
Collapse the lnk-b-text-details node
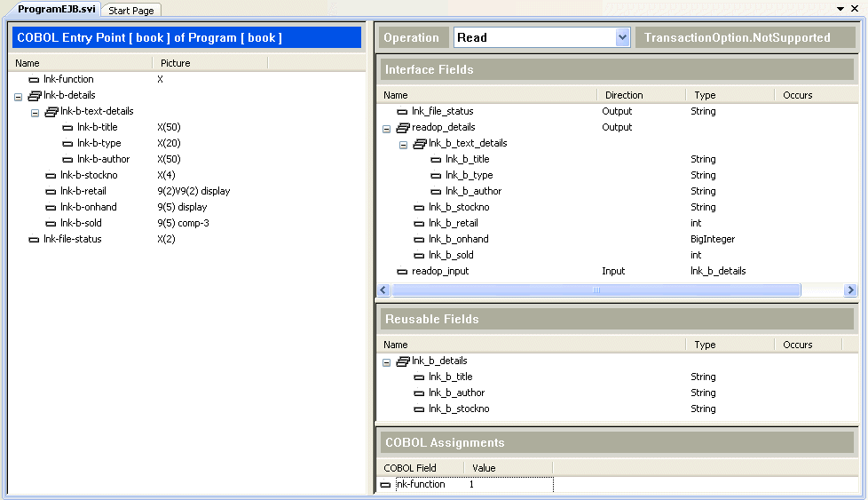[36, 112]
